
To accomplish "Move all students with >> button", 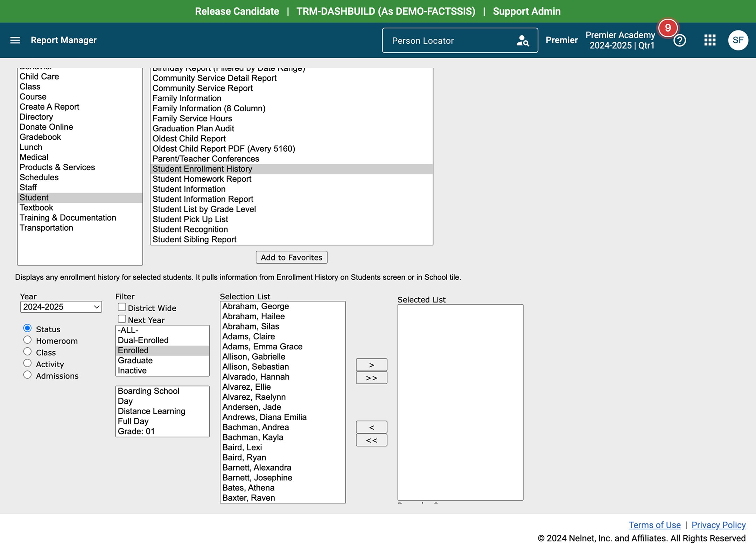I will [x=371, y=378].
